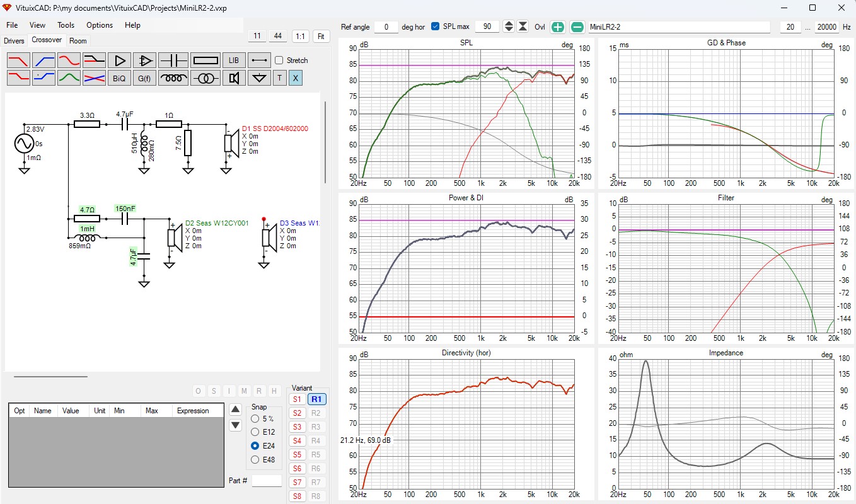Click the SPL max up/down stepper
Screen dimensions: 856x504
[509, 26]
